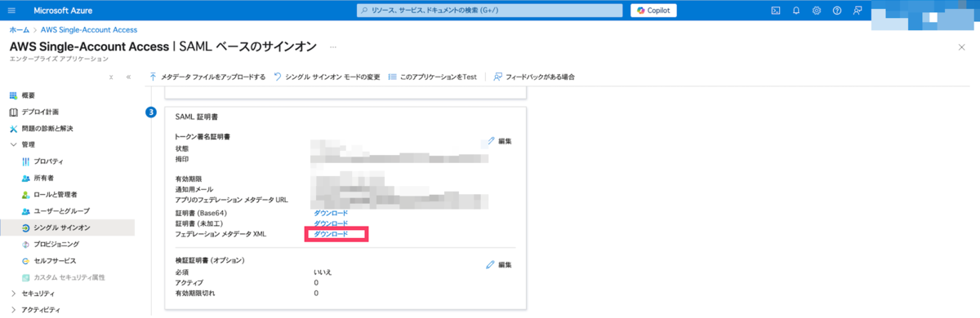Collapse the sidebar with double chevron

point(128,77)
